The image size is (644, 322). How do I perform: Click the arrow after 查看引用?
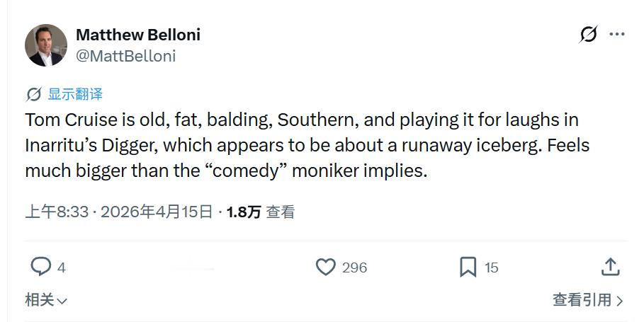click(620, 301)
